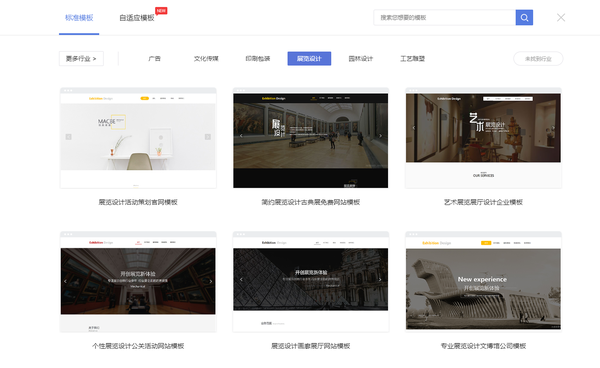Image resolution: width=600 pixels, height=368 pixels.
Task: Select the 文化传媒 category filter
Action: point(206,59)
